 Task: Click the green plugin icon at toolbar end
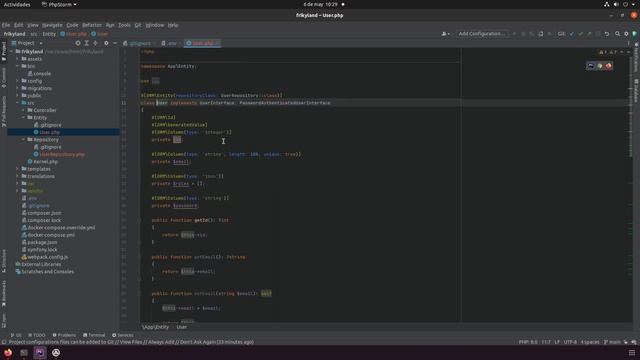(635, 33)
